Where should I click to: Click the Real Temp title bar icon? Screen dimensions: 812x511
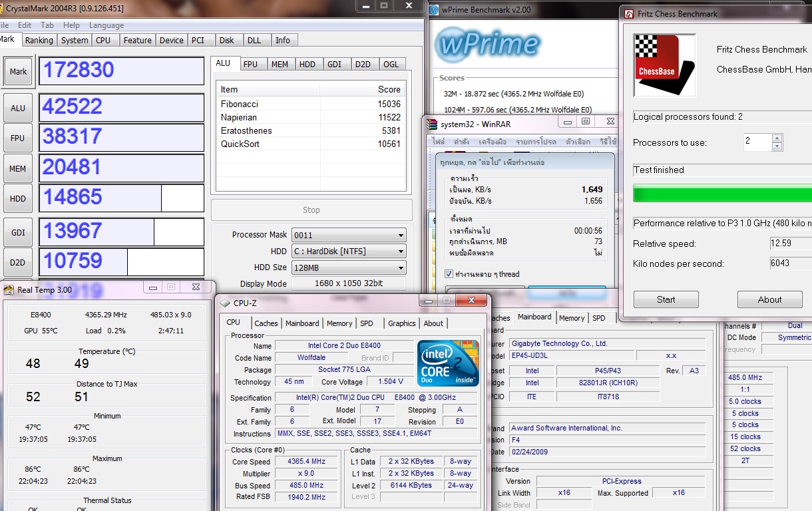[x=9, y=289]
